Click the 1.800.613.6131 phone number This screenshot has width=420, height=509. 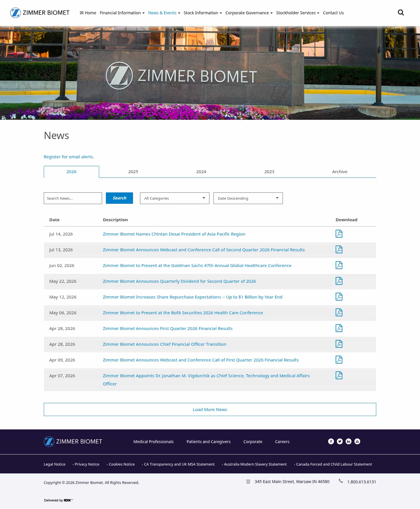click(362, 482)
